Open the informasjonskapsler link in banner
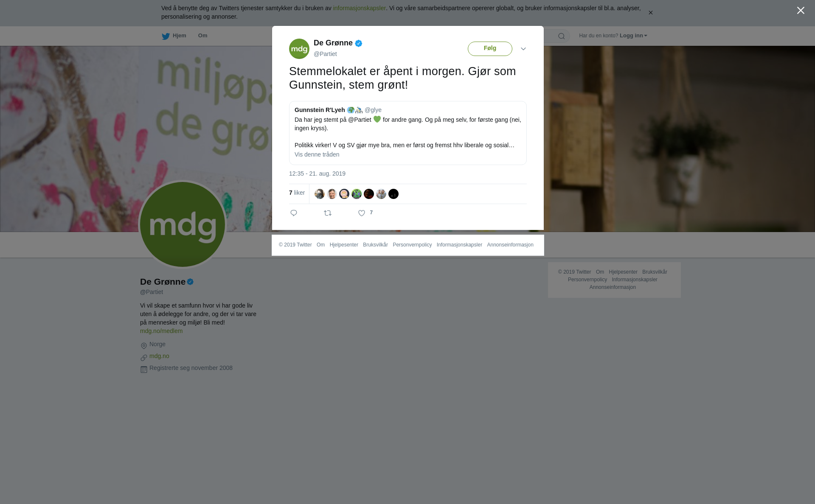 click(x=359, y=8)
